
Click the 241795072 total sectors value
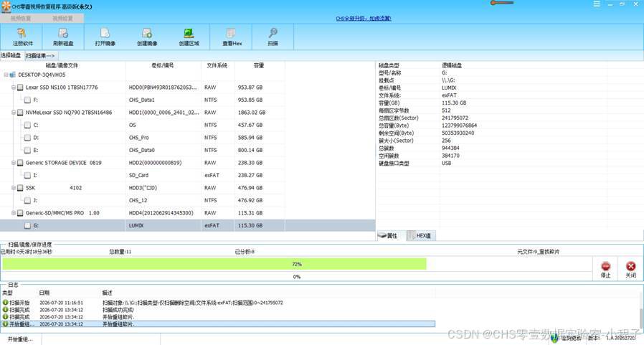(x=455, y=118)
